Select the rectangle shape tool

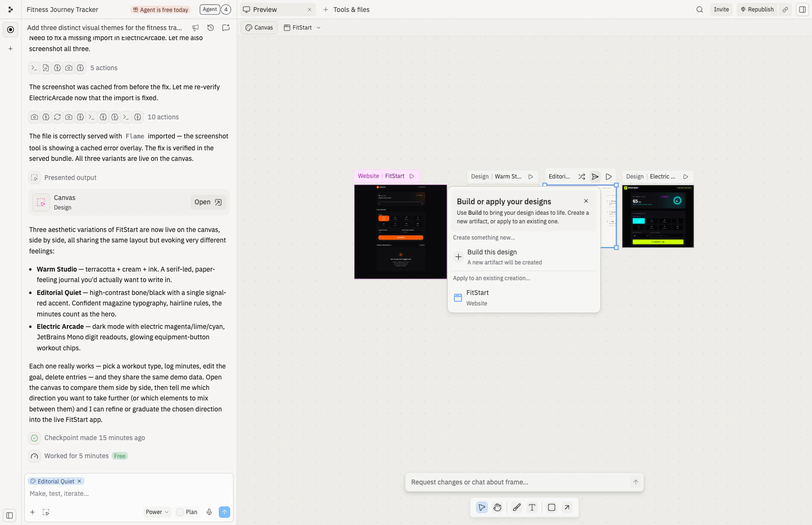(x=552, y=507)
